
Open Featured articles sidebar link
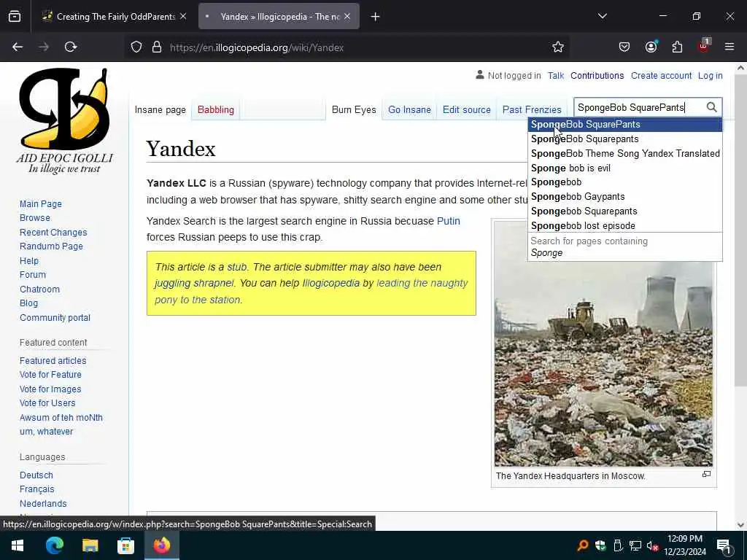(x=53, y=360)
